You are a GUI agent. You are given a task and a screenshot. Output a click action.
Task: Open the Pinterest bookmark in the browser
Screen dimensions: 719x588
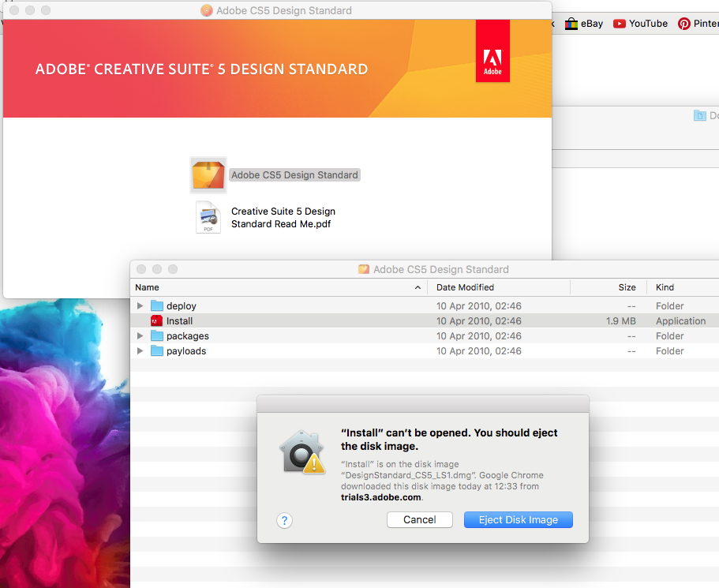pos(698,24)
